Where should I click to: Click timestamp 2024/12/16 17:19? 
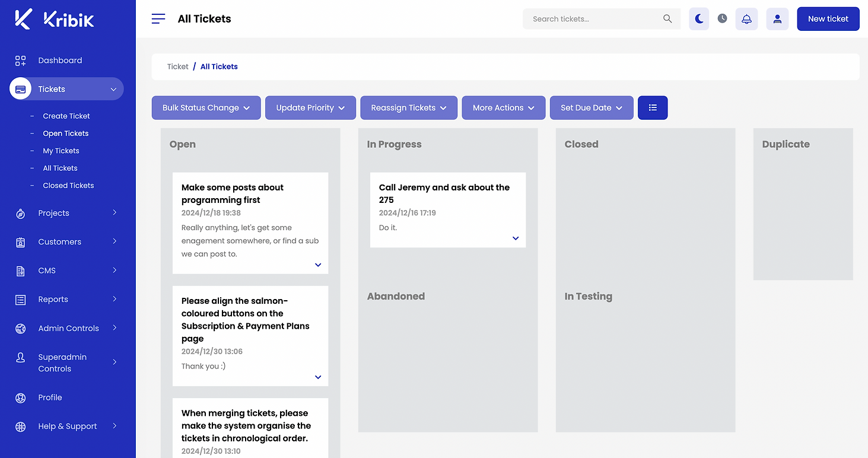pyautogui.click(x=408, y=212)
